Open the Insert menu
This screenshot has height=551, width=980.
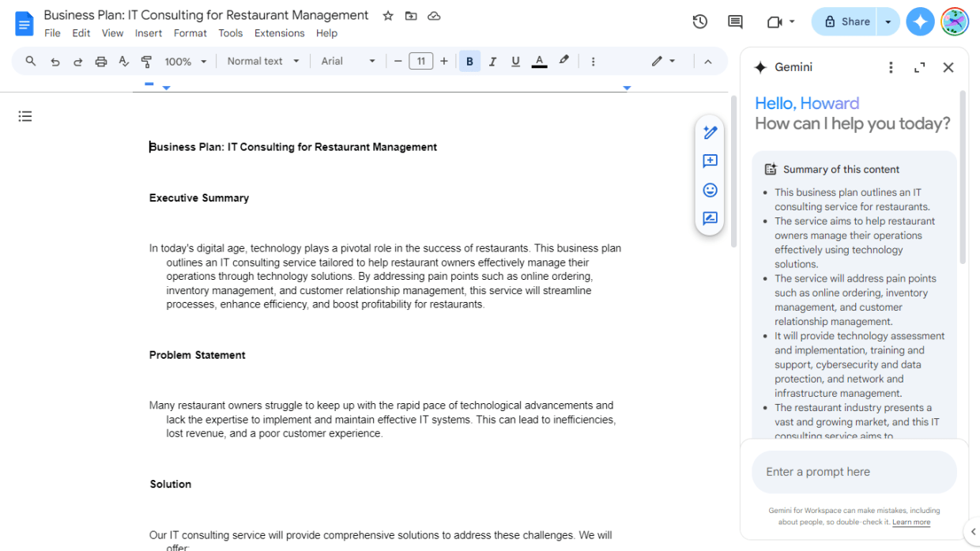click(149, 33)
